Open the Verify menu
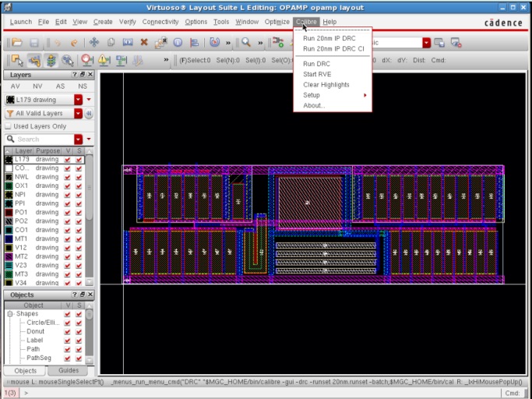The height and width of the screenshot is (399, 532). (127, 22)
